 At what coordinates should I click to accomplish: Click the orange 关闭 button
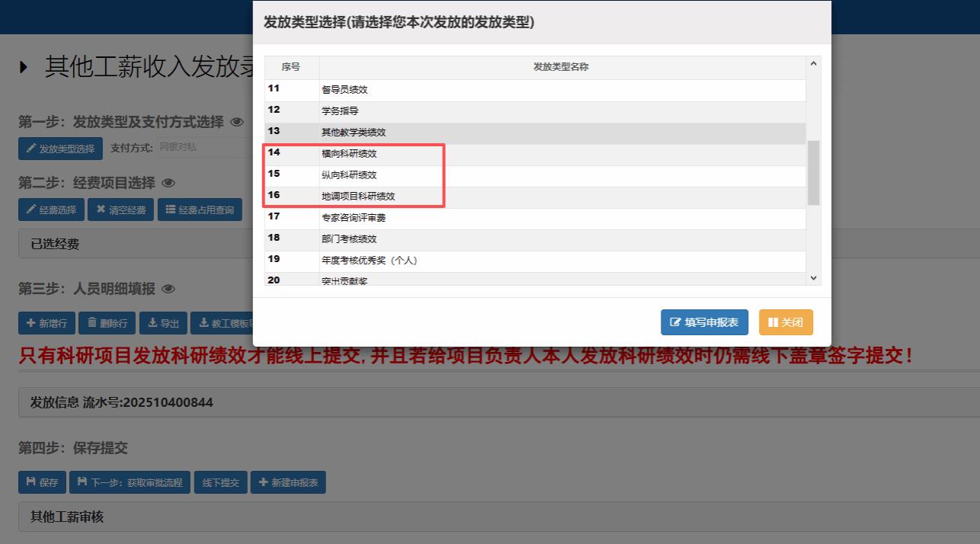786,322
